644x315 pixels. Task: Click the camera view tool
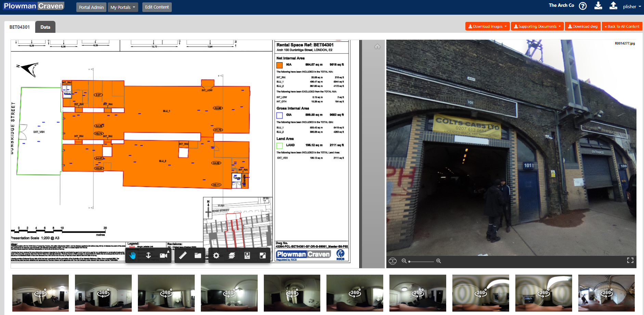click(x=164, y=255)
